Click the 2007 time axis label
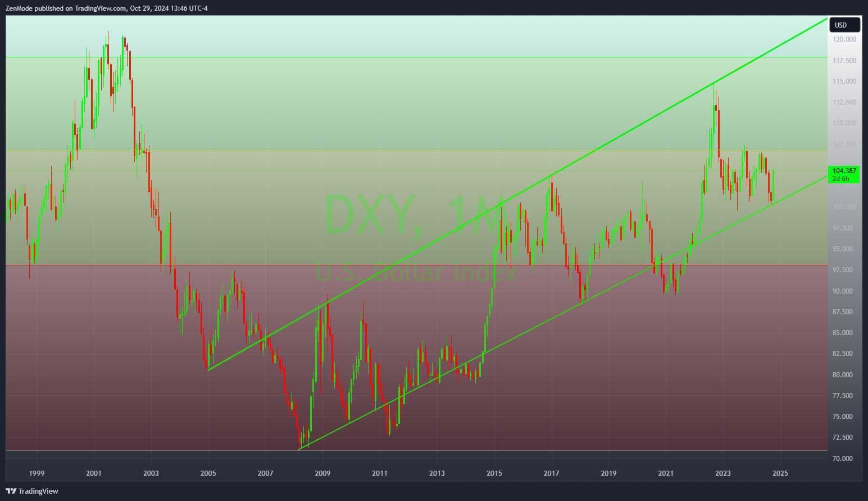The image size is (868, 501). point(266,473)
